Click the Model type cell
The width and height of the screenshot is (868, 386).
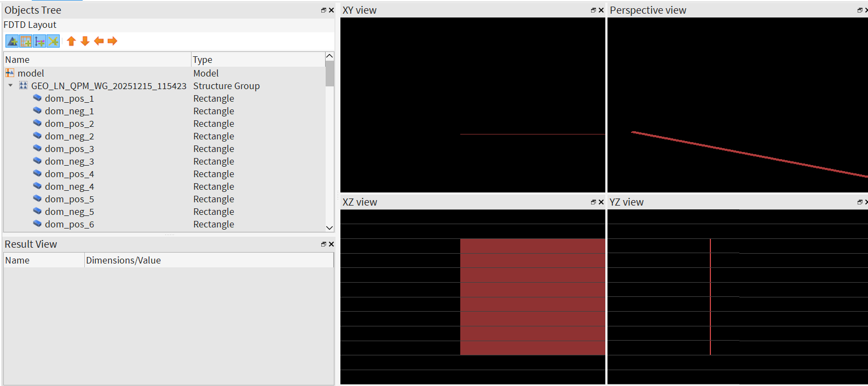tap(206, 73)
